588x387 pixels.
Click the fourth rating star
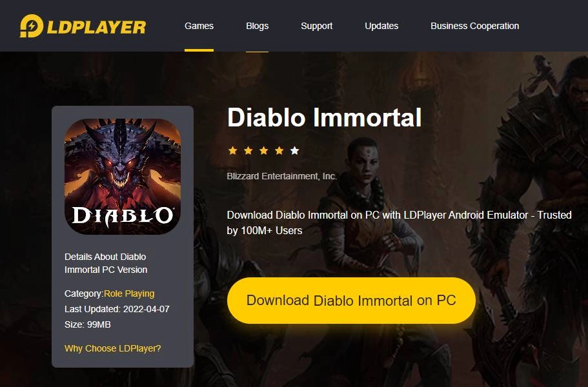[x=279, y=150]
